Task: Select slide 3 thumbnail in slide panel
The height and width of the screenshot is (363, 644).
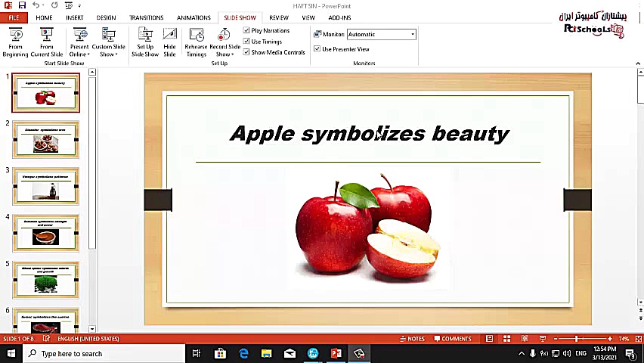Action: point(45,186)
